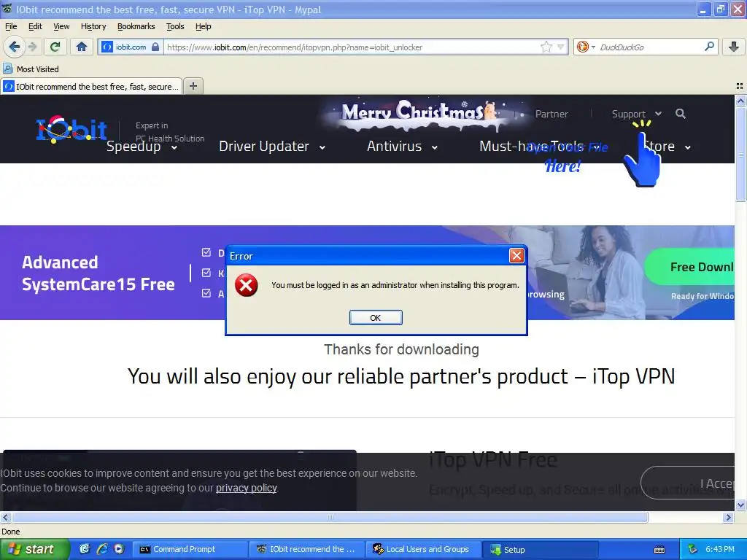Click the Free Download green button

pyautogui.click(x=689, y=267)
